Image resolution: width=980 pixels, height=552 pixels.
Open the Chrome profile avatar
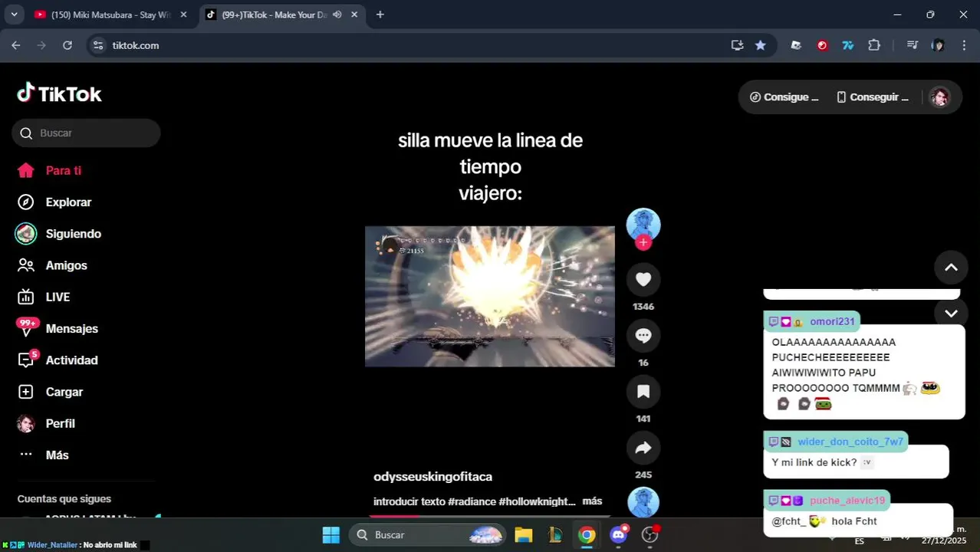[x=938, y=45]
